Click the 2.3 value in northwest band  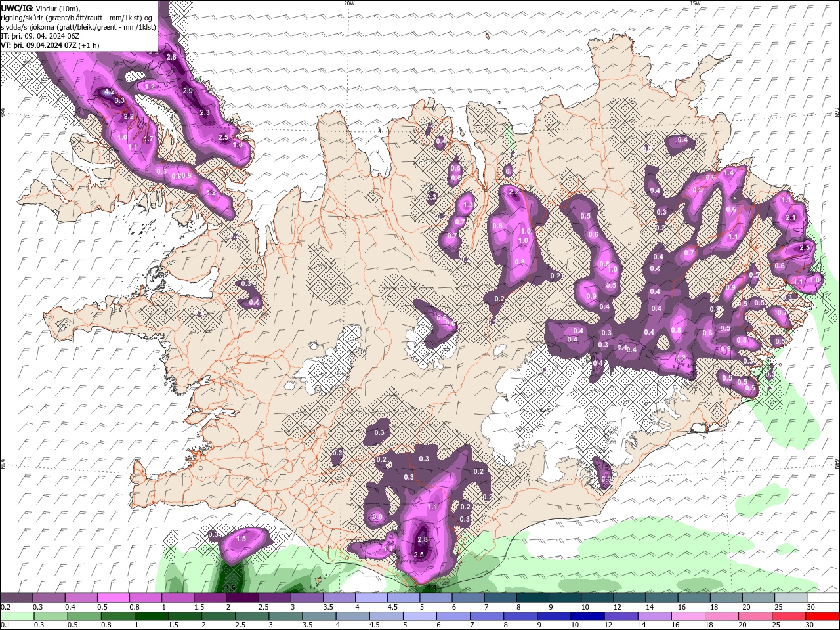coord(205,113)
